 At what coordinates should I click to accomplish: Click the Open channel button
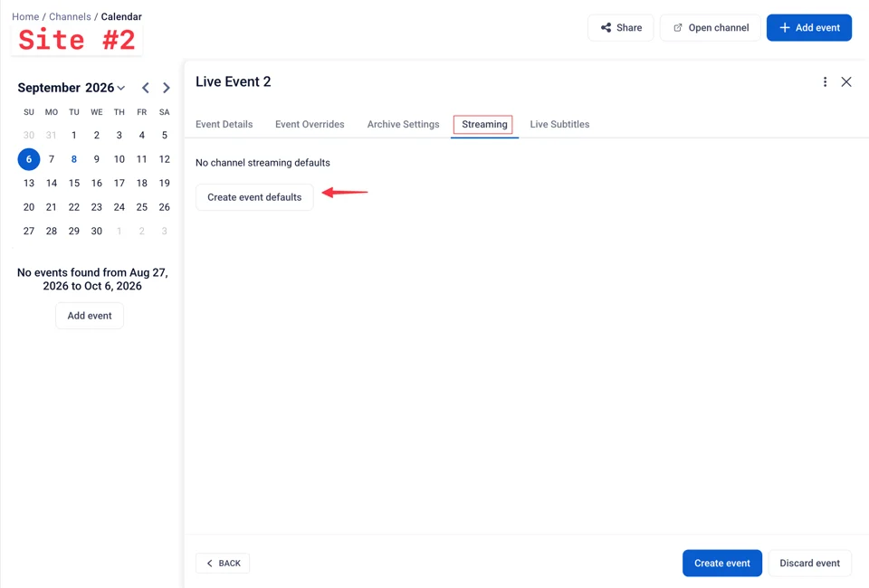(711, 28)
